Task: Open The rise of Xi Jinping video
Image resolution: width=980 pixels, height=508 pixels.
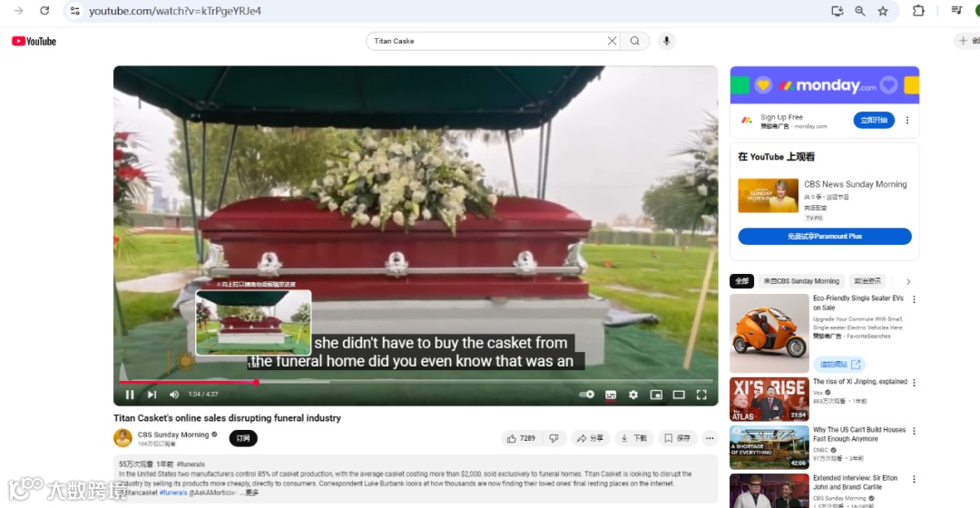Action: (x=769, y=399)
